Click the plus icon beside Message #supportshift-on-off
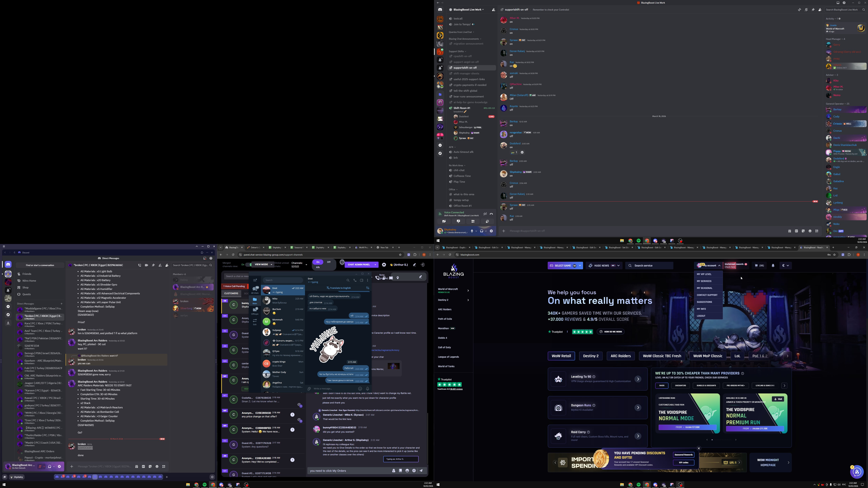868x488 pixels. coord(503,231)
